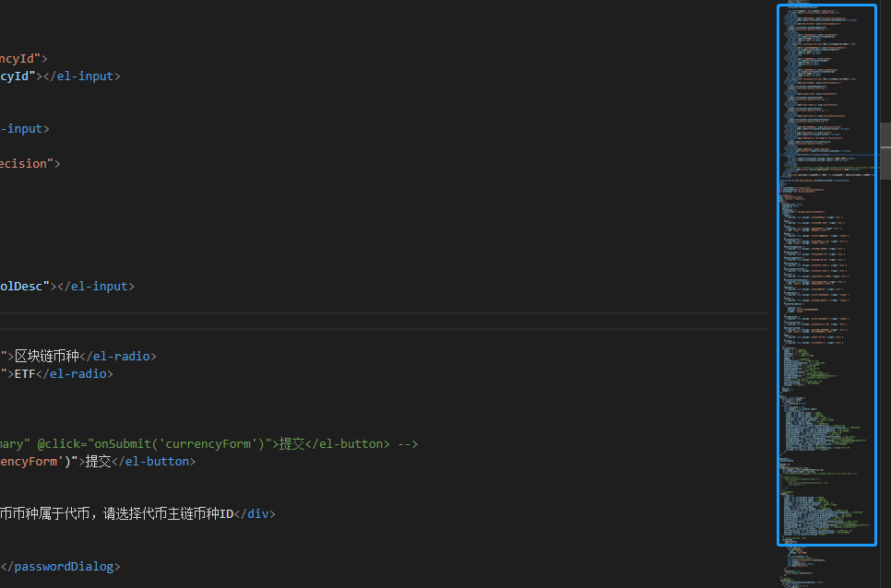Click the el-input closing tag after cyId

[85, 76]
